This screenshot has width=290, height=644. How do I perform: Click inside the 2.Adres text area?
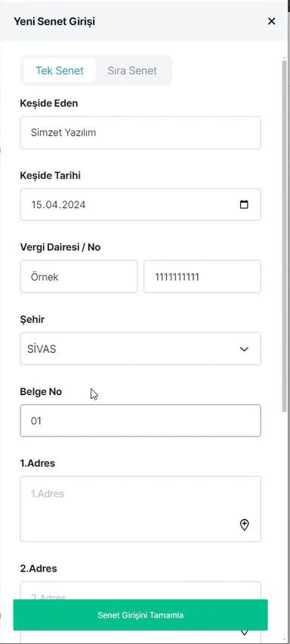click(x=140, y=590)
